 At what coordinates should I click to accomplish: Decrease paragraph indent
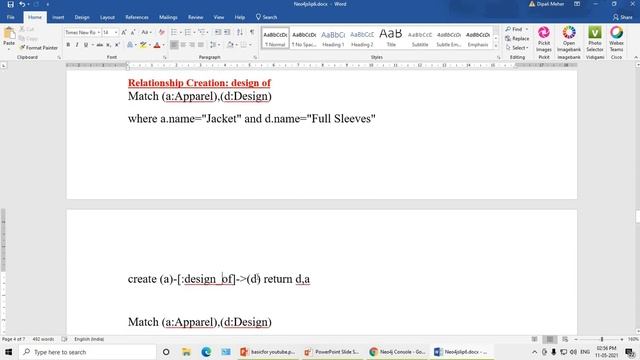click(x=218, y=32)
